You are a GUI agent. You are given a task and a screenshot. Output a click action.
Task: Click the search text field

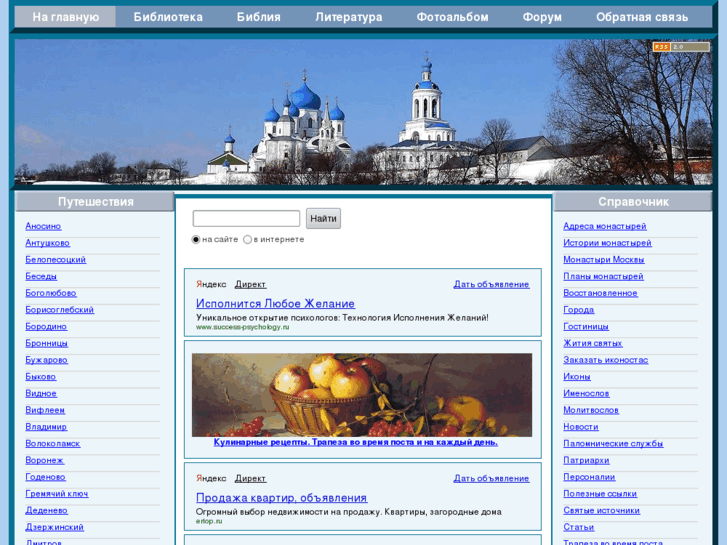pos(246,218)
